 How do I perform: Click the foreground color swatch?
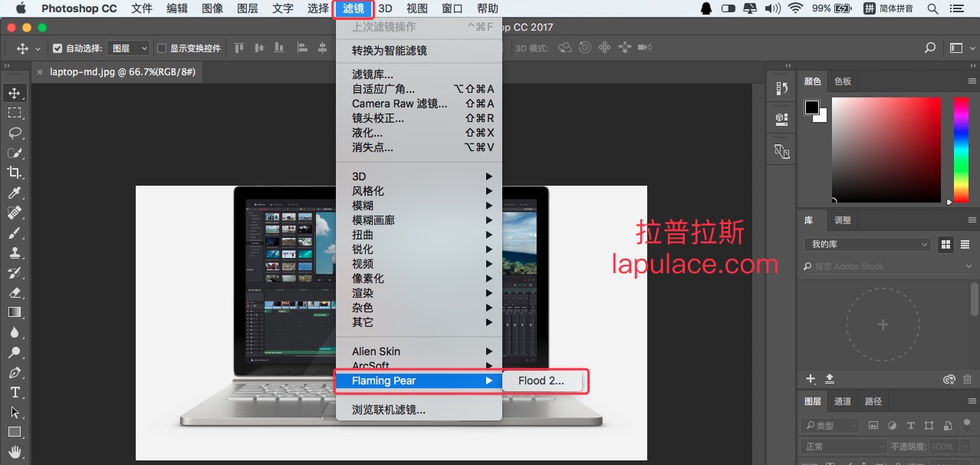tap(811, 107)
